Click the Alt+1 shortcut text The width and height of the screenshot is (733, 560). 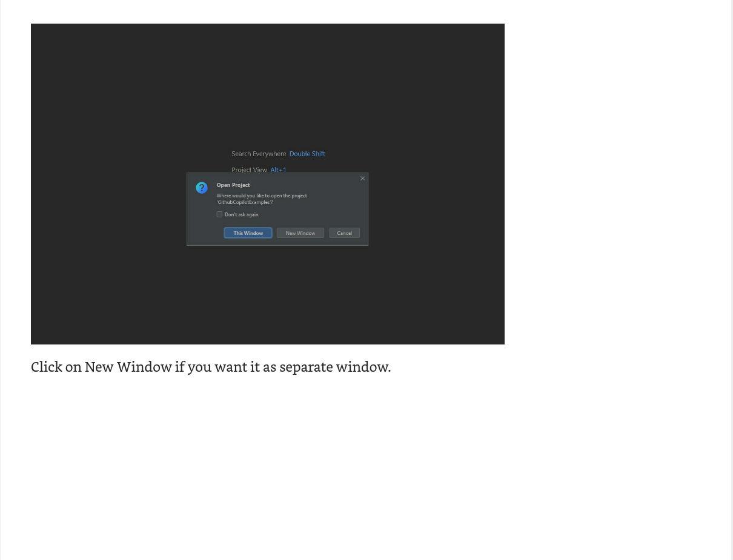278,170
